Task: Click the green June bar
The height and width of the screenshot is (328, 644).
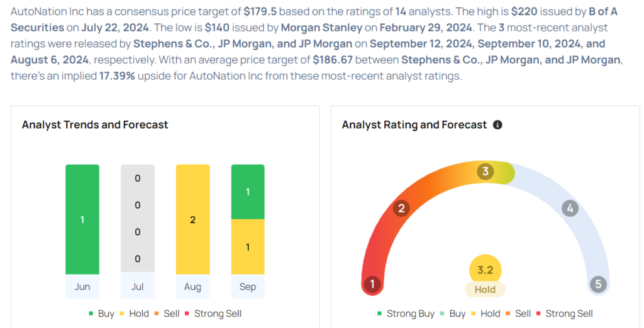Action: (82, 219)
